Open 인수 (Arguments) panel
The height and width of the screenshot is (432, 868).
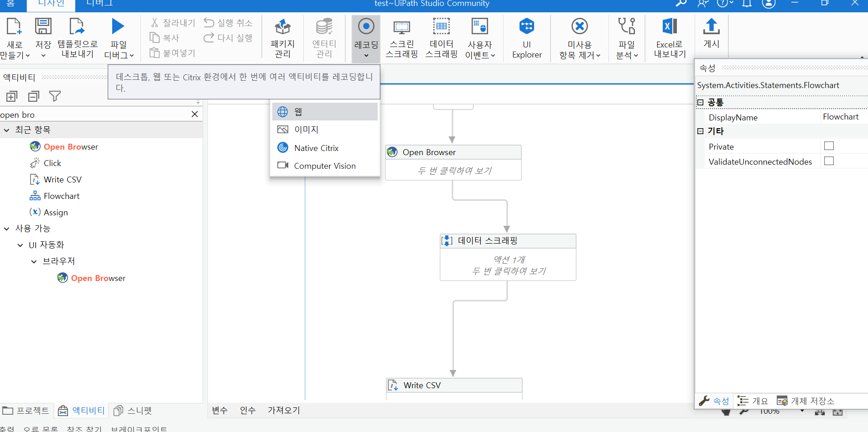248,410
